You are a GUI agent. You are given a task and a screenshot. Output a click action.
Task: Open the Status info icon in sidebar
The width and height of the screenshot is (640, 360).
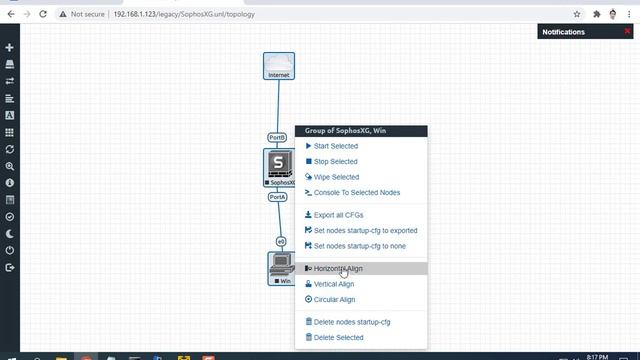(9, 183)
